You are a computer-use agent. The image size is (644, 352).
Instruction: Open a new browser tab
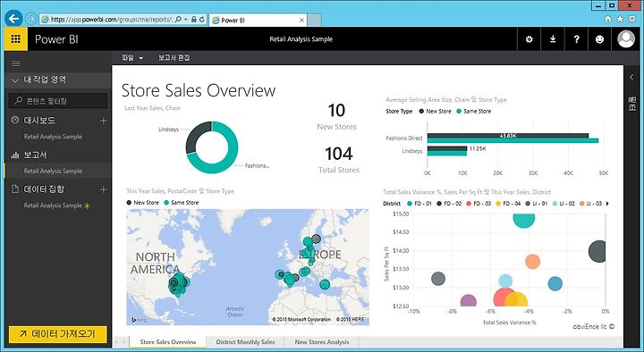[314, 21]
